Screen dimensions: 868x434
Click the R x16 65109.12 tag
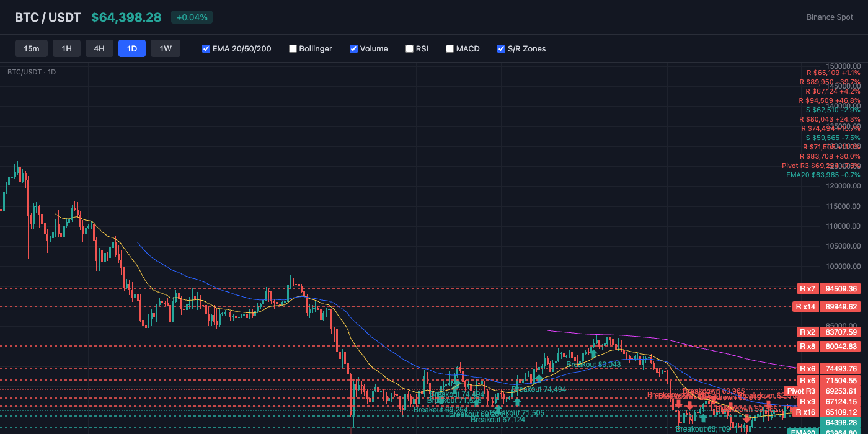(x=828, y=412)
